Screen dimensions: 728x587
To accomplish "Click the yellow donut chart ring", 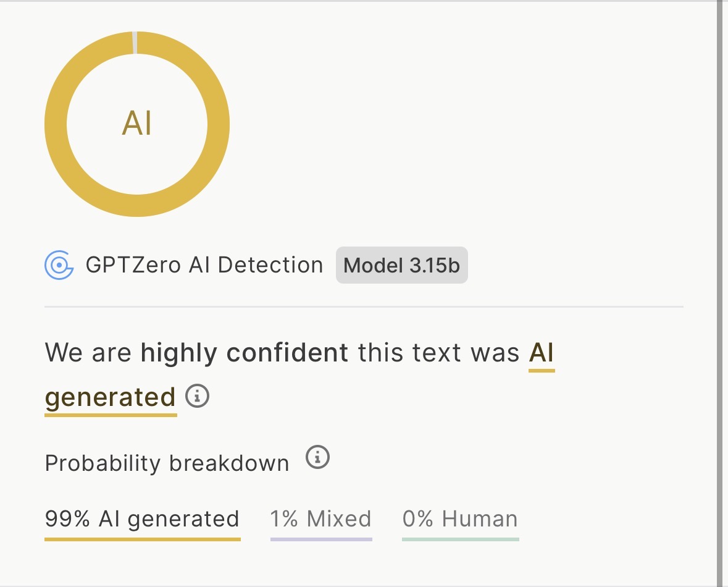I will pyautogui.click(x=56, y=124).
